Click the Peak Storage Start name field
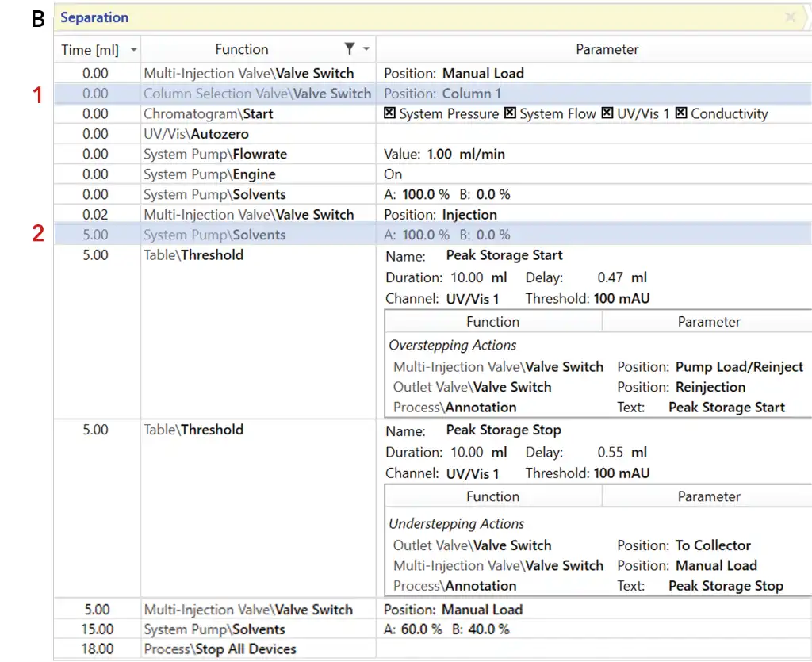The height and width of the screenshot is (662, 812). point(504,255)
